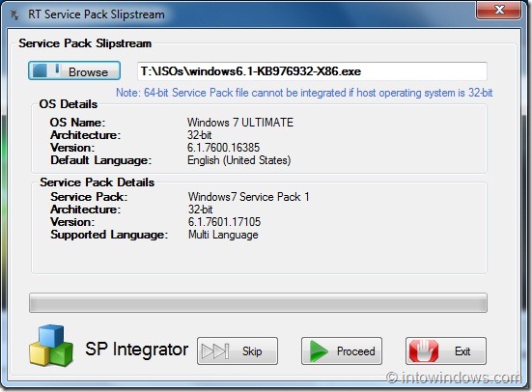Click 'Windows7 Service Pack 1' value
532x392 pixels.
click(x=249, y=197)
